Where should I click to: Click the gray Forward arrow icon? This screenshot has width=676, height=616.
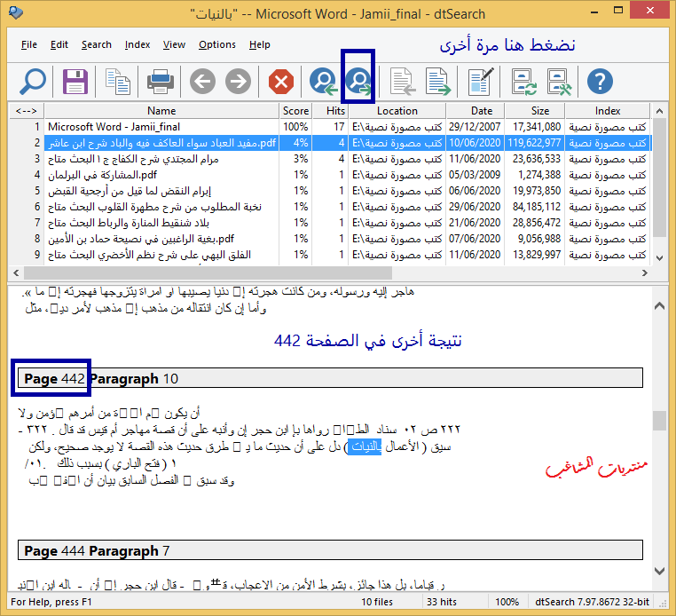tap(237, 83)
